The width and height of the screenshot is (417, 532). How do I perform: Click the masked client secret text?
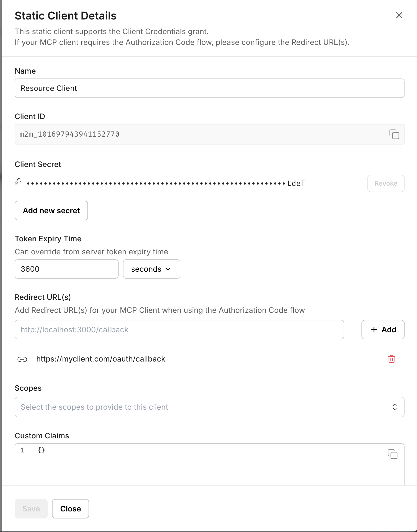tap(165, 183)
